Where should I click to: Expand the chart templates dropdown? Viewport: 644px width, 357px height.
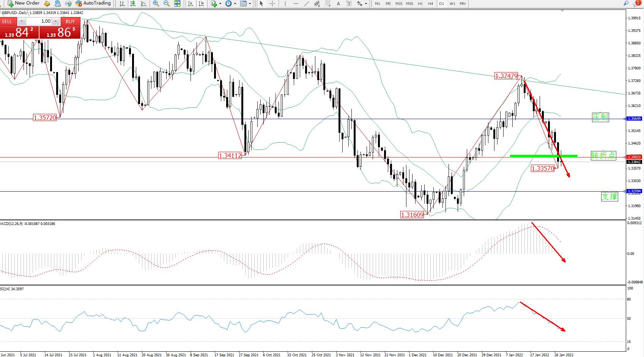point(250,3)
